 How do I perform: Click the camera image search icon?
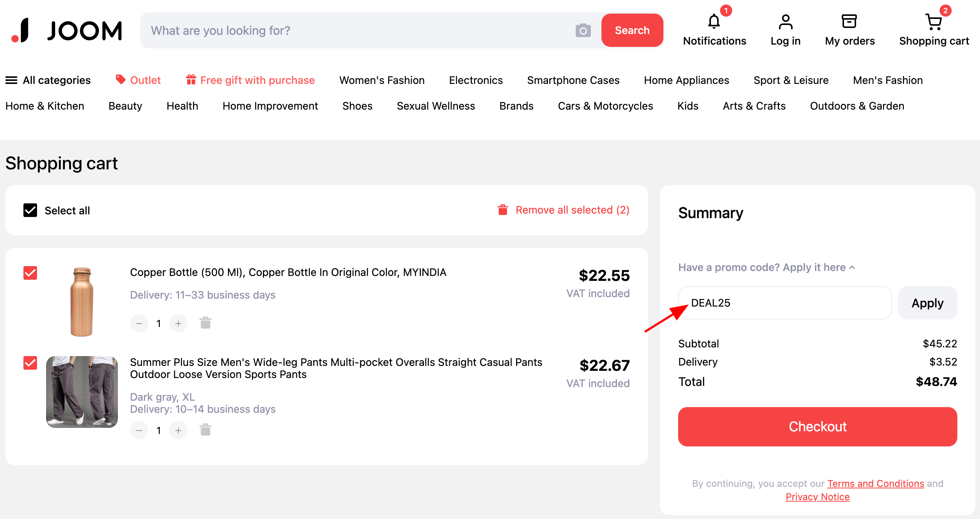coord(583,31)
